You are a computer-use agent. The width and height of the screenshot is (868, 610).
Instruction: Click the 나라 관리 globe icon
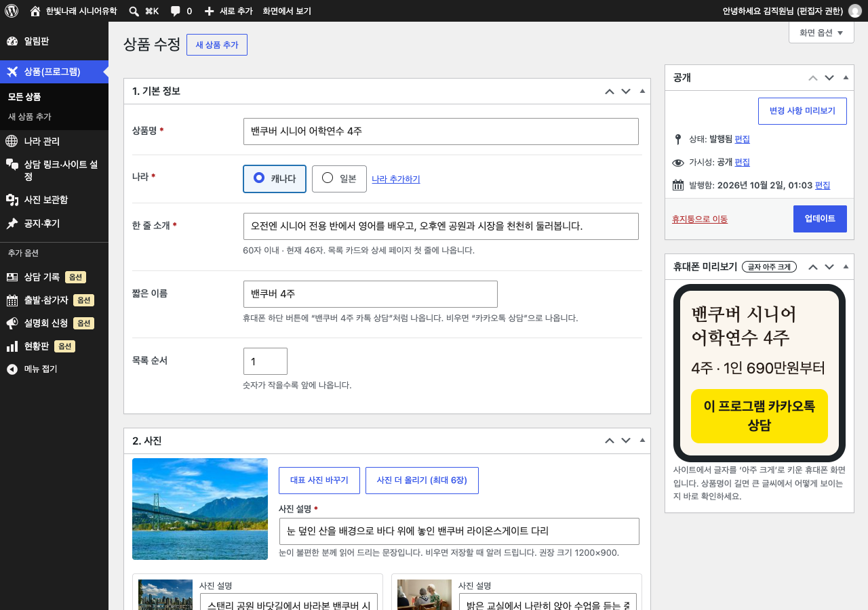point(12,141)
